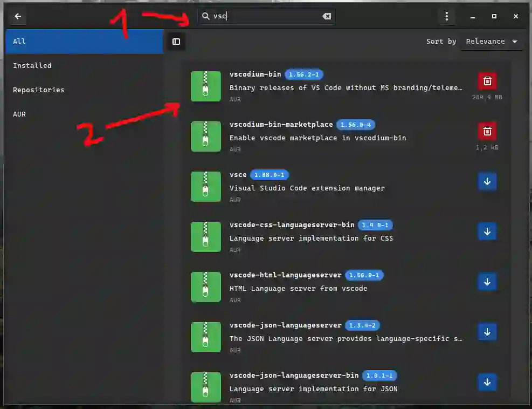
Task: Click the 'Sort by' label
Action: [x=441, y=42]
